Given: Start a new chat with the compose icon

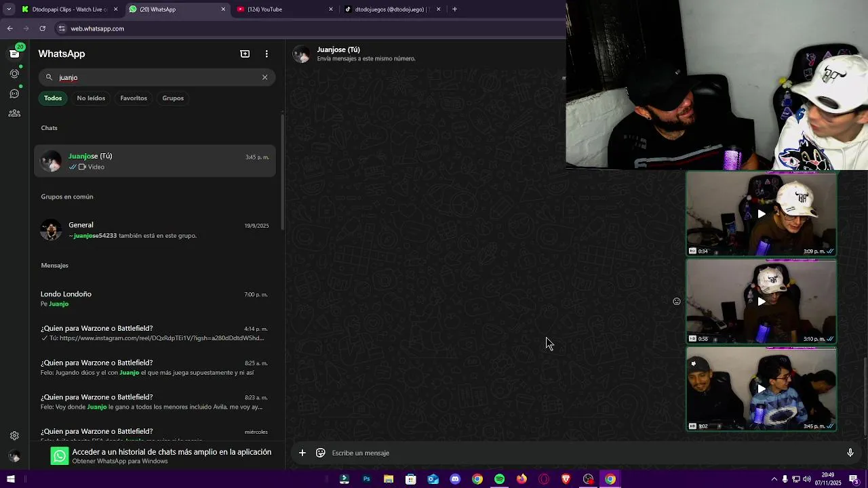Looking at the screenshot, I should (x=245, y=54).
